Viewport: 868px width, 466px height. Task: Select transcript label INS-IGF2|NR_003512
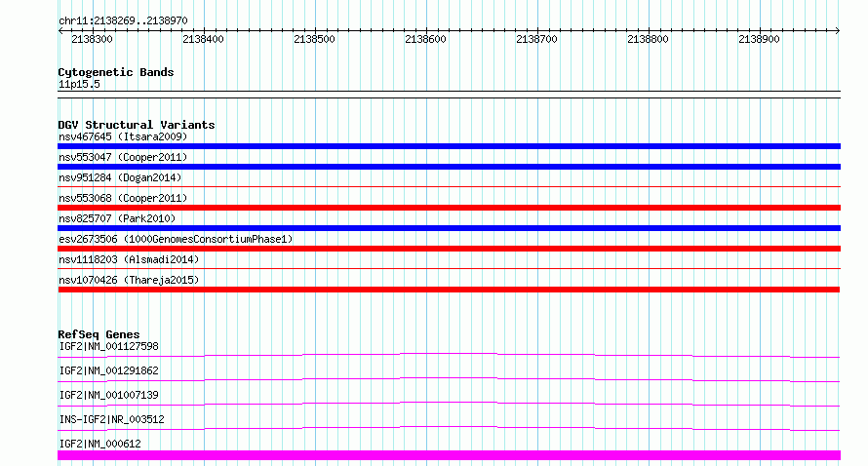click(x=112, y=419)
